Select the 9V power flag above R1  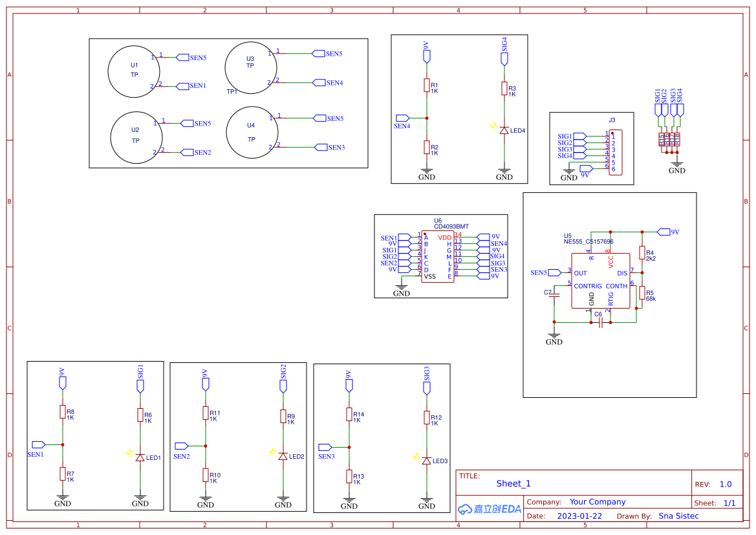(426, 56)
